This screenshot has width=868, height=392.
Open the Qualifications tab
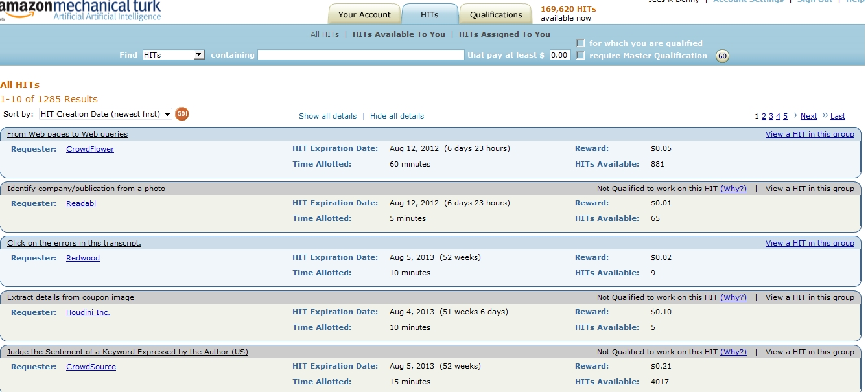[x=496, y=14]
